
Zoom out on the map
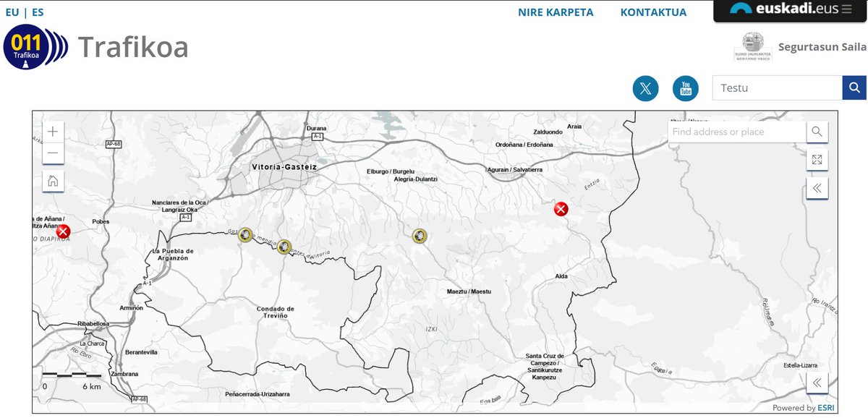point(52,153)
